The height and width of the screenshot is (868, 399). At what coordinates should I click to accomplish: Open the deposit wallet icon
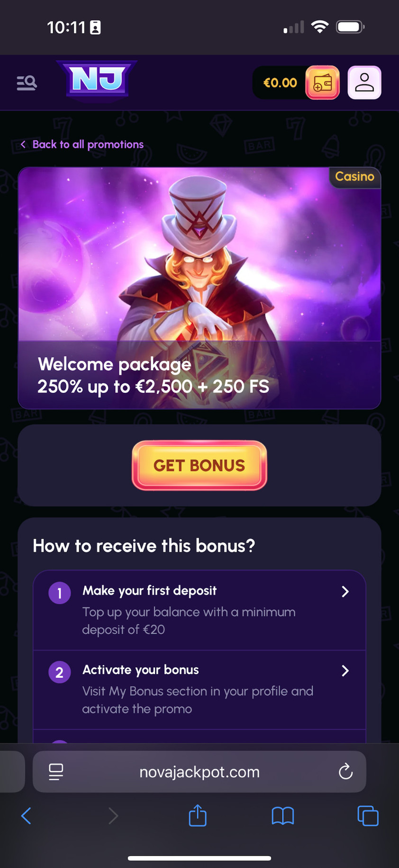pyautogui.click(x=322, y=83)
